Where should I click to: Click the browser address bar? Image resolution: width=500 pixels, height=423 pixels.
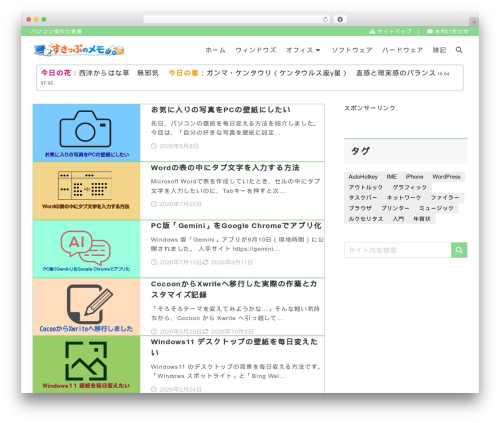click(x=236, y=20)
